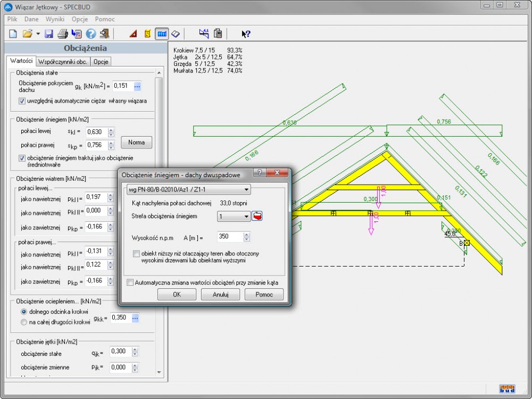Open the dropdown arrow beside the folder icon

coord(38,34)
